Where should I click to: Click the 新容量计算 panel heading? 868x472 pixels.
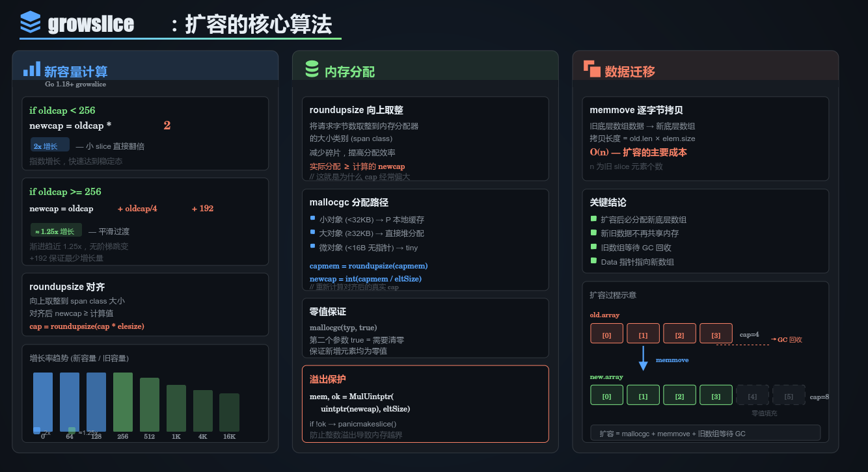(76, 72)
